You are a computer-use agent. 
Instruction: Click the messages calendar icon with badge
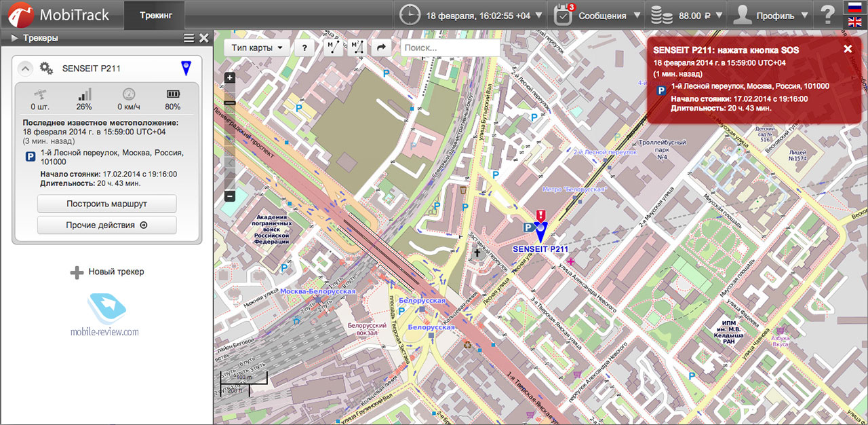click(564, 14)
